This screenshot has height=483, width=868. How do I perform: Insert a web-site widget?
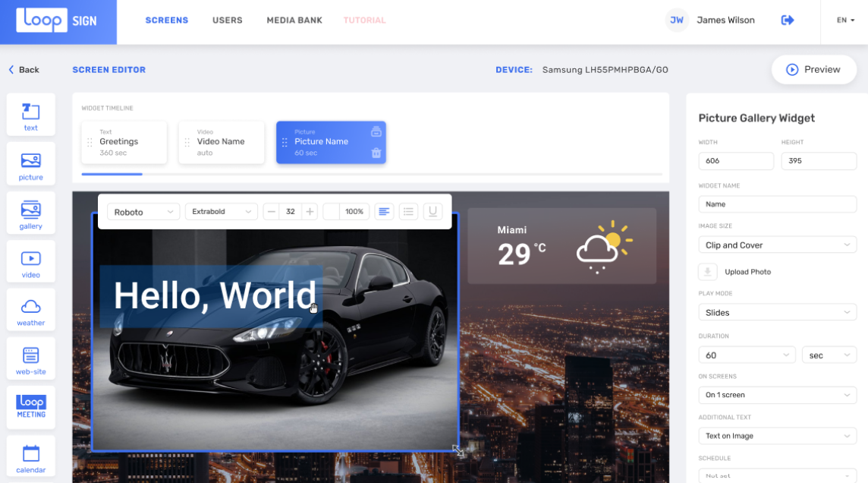coord(30,359)
